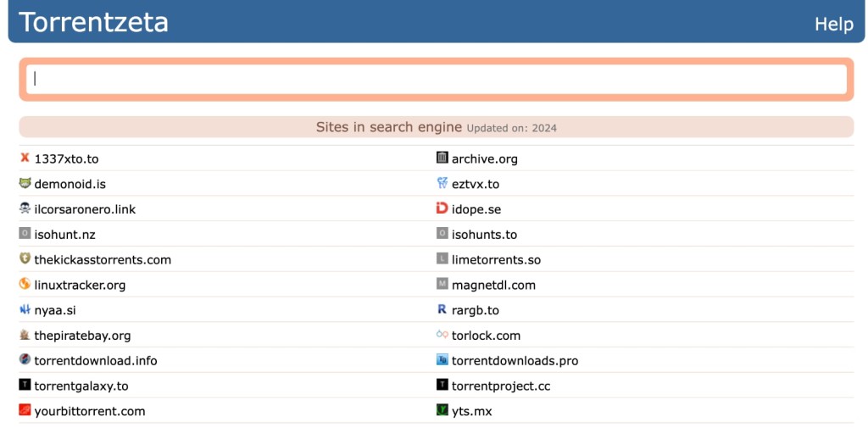Open the Help page
868x433 pixels.
(x=834, y=24)
